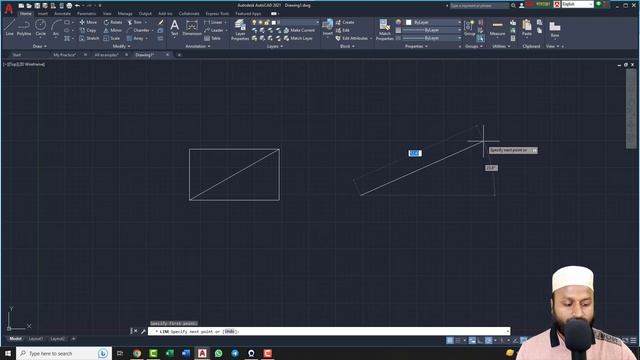Select the Arc tool
This screenshot has width=640, height=360.
point(56,28)
